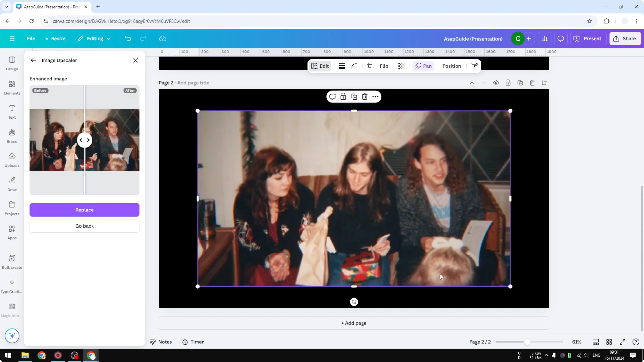Open the Canva assistant sparkle button
Image resolution: width=644 pixels, height=362 pixels.
pos(12,336)
